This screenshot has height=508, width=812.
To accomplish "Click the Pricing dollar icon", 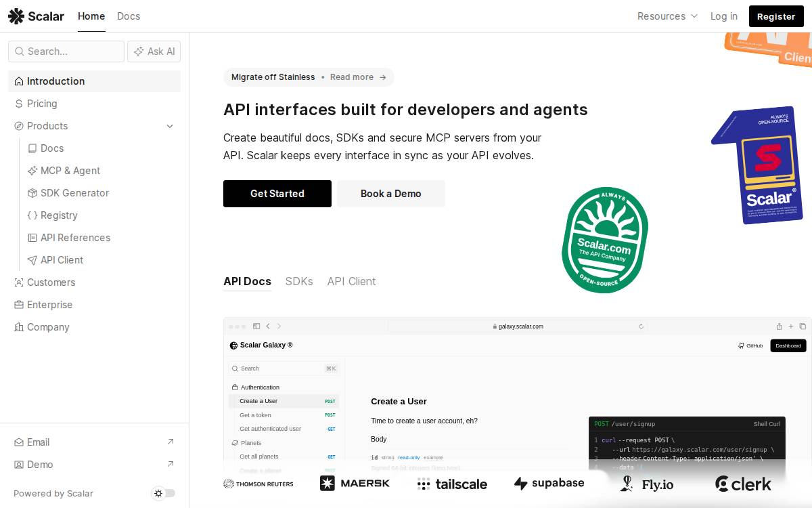I will point(19,104).
